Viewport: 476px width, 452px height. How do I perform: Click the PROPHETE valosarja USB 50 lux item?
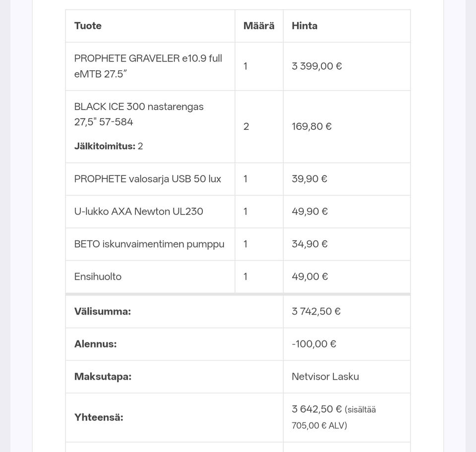pyautogui.click(x=148, y=179)
